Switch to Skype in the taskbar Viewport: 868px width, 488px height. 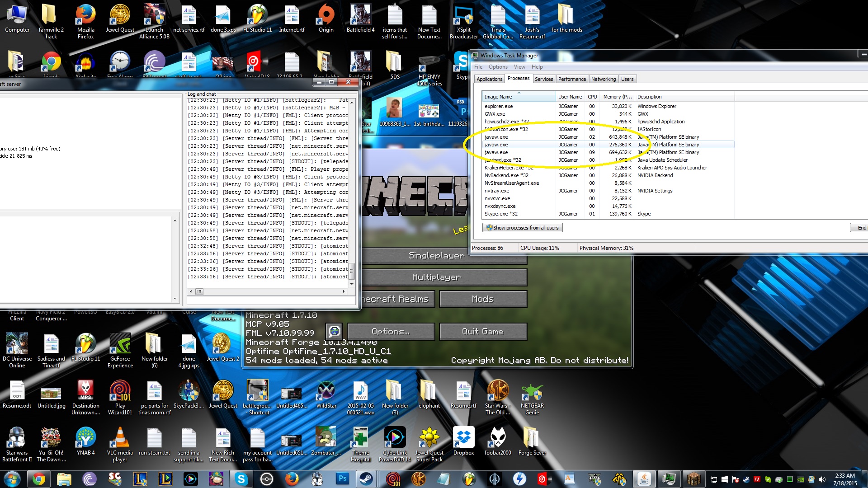coord(241,479)
